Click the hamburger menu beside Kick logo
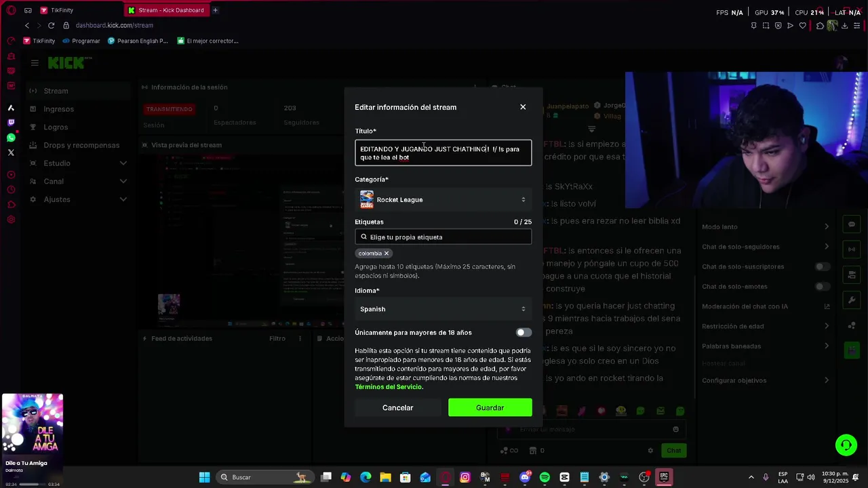This screenshot has height=488, width=868. point(35,63)
